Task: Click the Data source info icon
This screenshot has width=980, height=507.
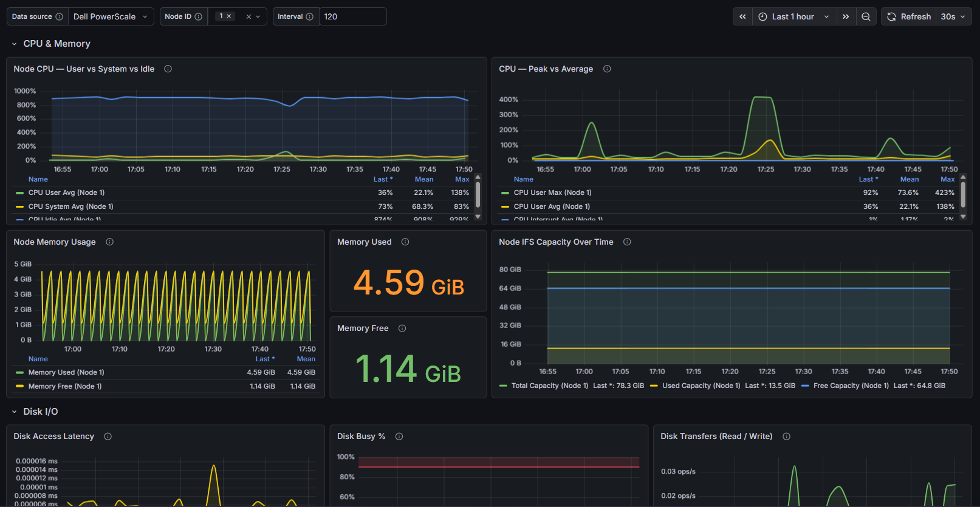Action: pos(59,16)
